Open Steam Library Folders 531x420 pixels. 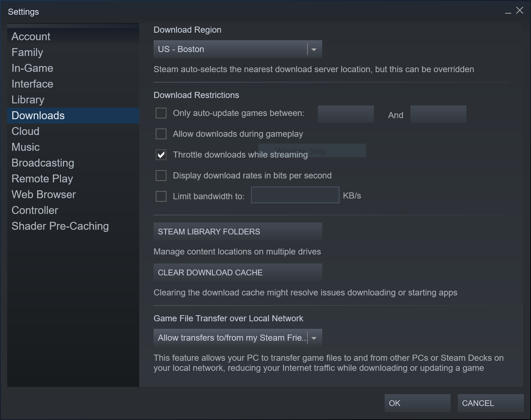tap(238, 232)
